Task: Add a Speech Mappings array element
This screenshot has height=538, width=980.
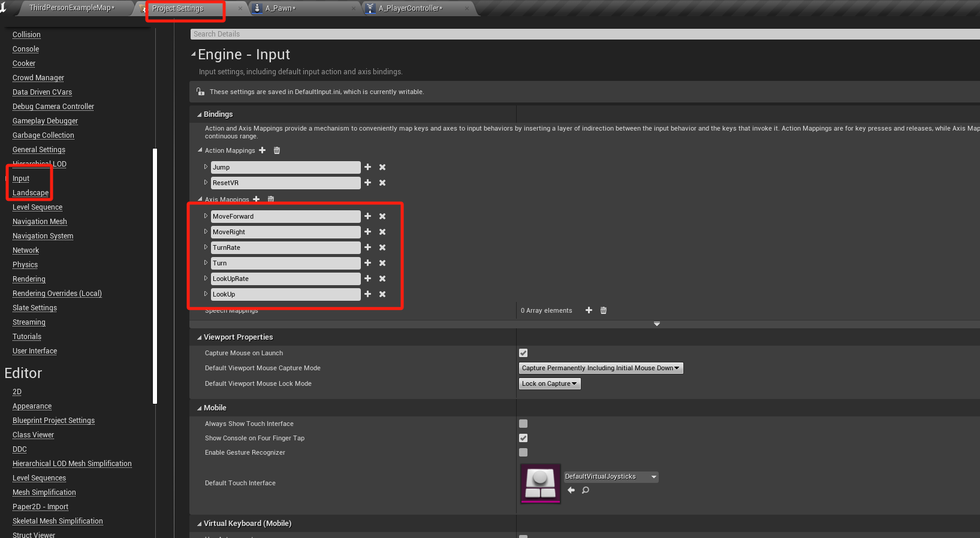Action: [x=589, y=310]
